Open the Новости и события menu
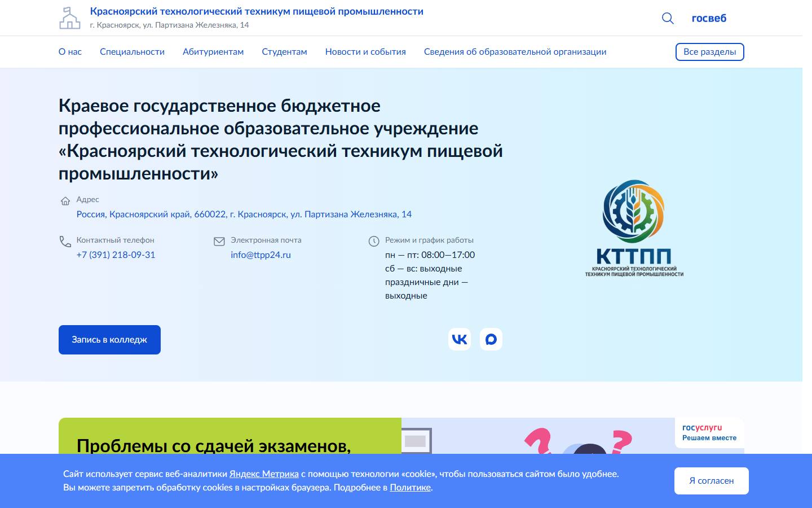The width and height of the screenshot is (812, 508). click(x=365, y=51)
